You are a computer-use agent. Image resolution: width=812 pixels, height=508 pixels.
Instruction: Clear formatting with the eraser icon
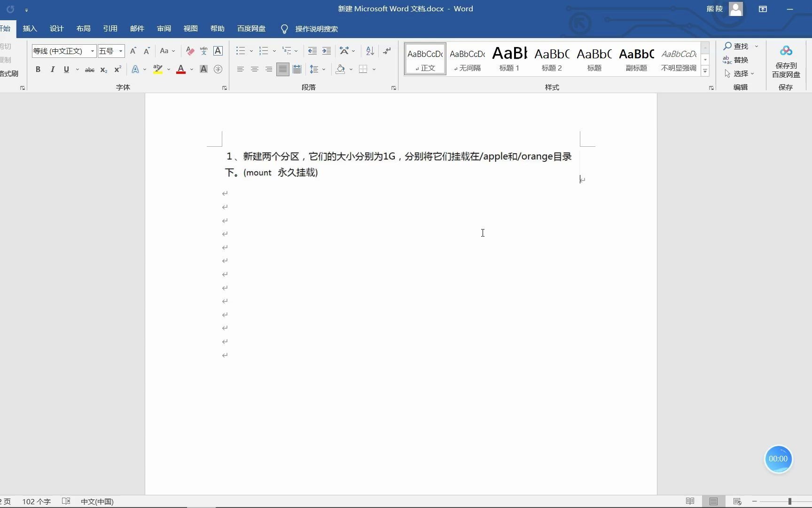(190, 51)
